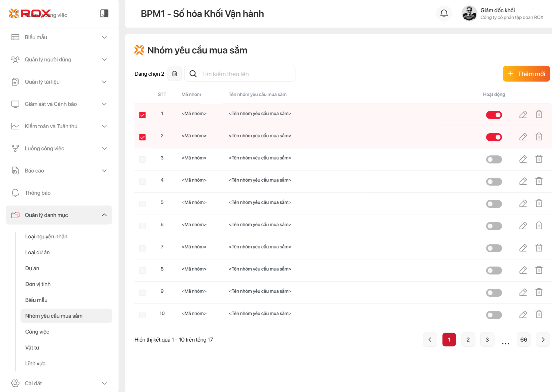This screenshot has width=552, height=392.
Task: Expand the Cài đặt menu chevron
Action: click(104, 383)
